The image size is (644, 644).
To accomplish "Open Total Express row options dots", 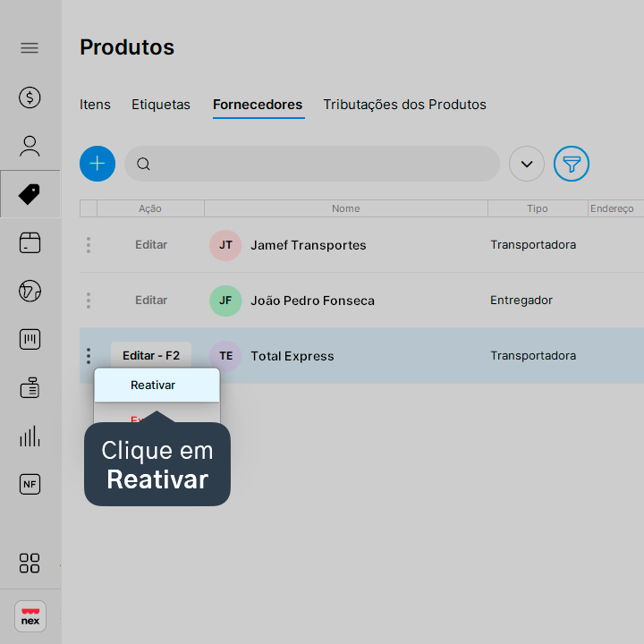I will click(x=89, y=356).
